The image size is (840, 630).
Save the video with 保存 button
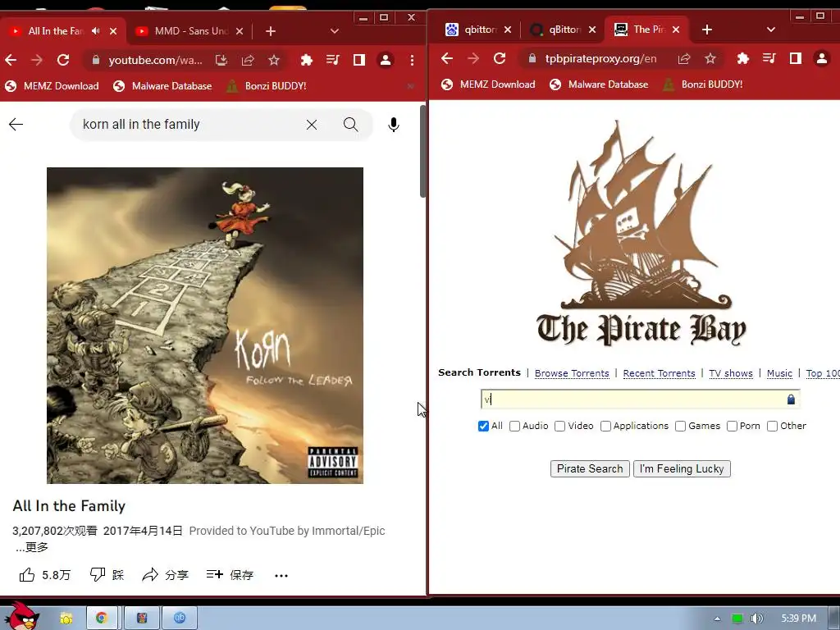pyautogui.click(x=230, y=575)
